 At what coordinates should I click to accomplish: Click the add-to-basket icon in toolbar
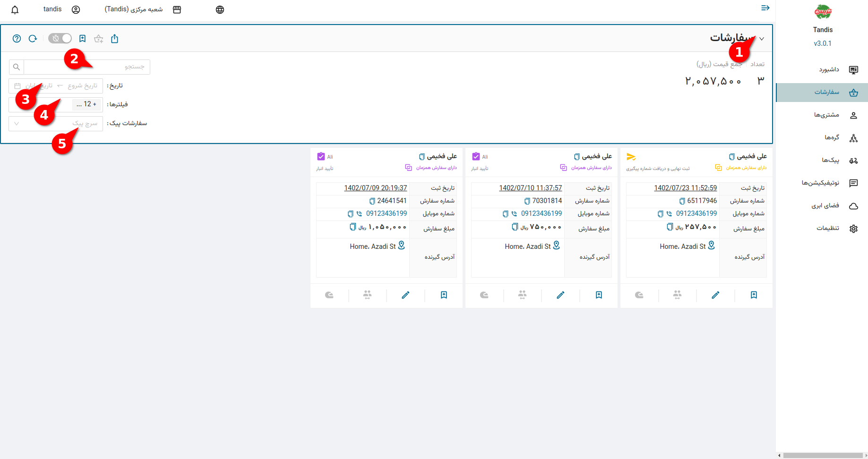point(98,39)
